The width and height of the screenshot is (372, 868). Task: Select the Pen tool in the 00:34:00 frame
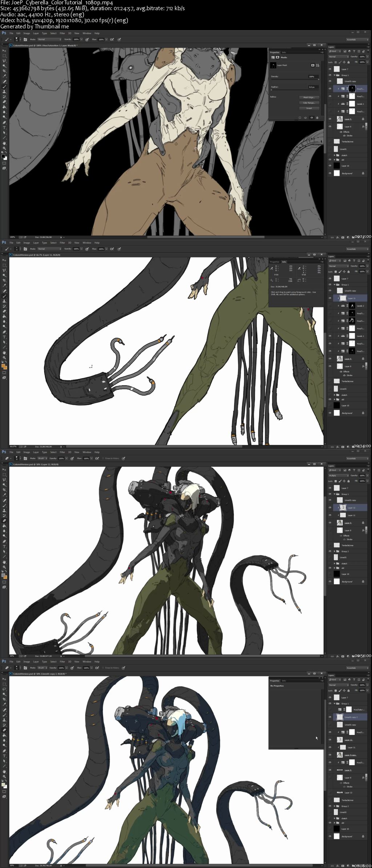click(x=4, y=332)
